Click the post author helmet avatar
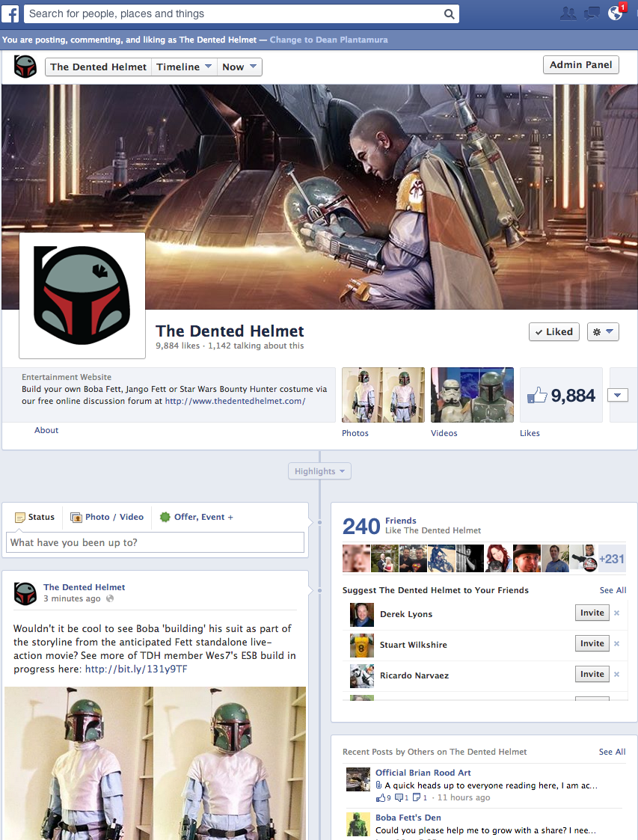This screenshot has width=638, height=840. 25,594
